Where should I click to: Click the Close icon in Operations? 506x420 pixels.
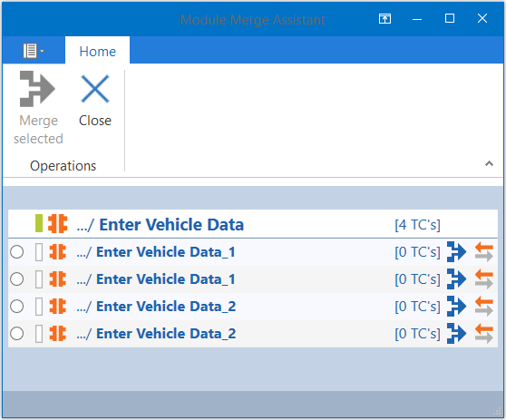coord(95,89)
